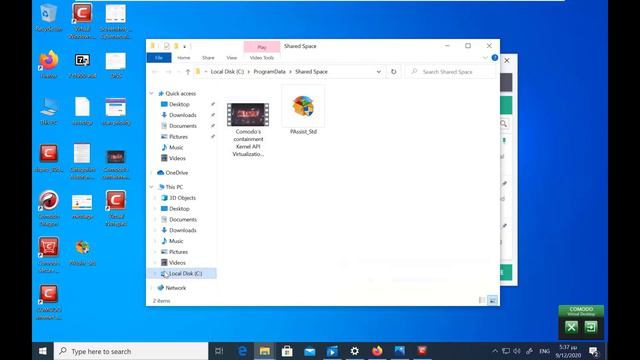Open the Comodo Dragon desktop shortcut
This screenshot has height=360, width=640.
[x=49, y=208]
